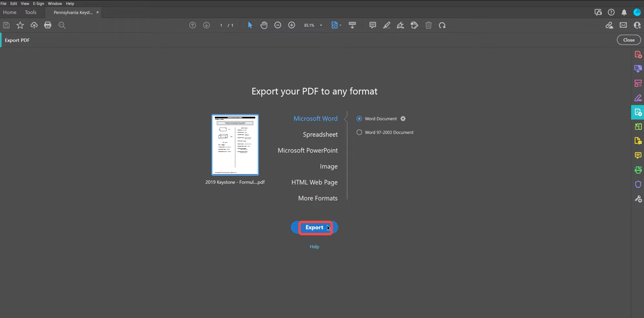Close the Export PDF panel
The image size is (644, 318).
pyautogui.click(x=629, y=40)
